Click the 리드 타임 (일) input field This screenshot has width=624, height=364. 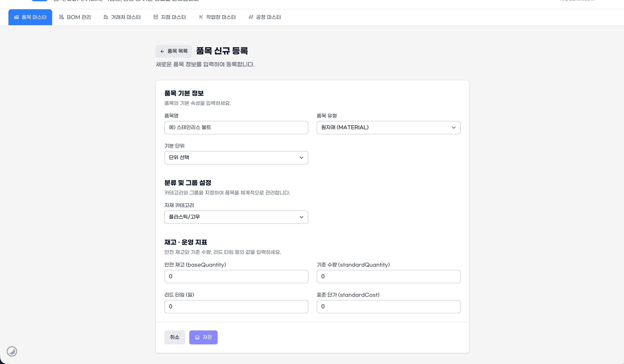pos(236,307)
